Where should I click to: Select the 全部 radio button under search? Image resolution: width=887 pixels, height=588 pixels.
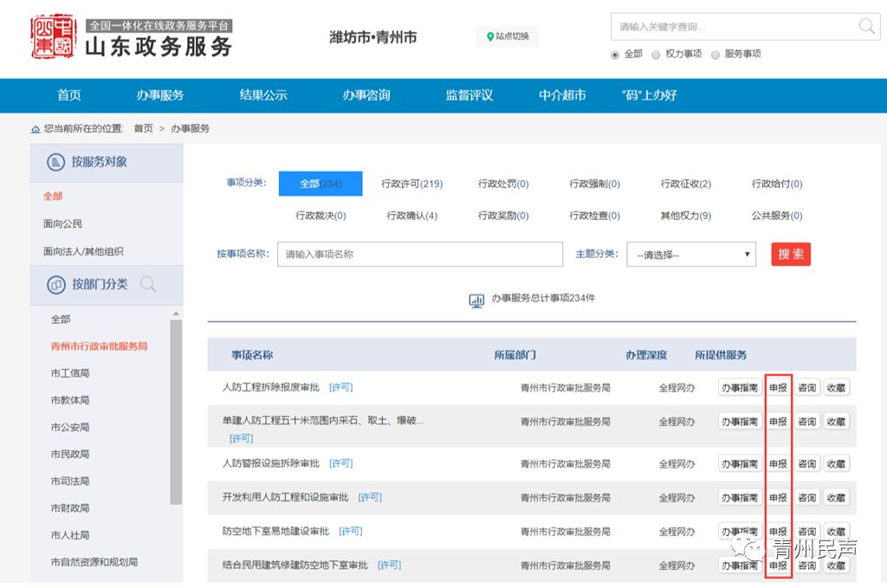coord(616,55)
